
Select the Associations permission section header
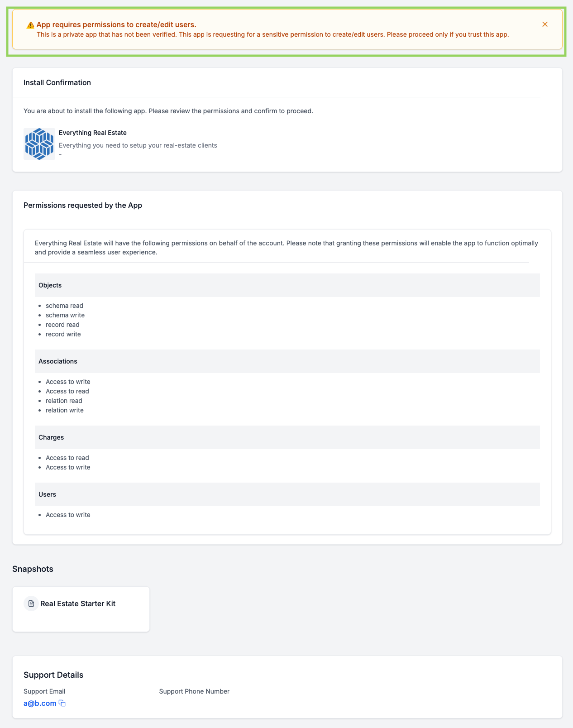point(287,361)
